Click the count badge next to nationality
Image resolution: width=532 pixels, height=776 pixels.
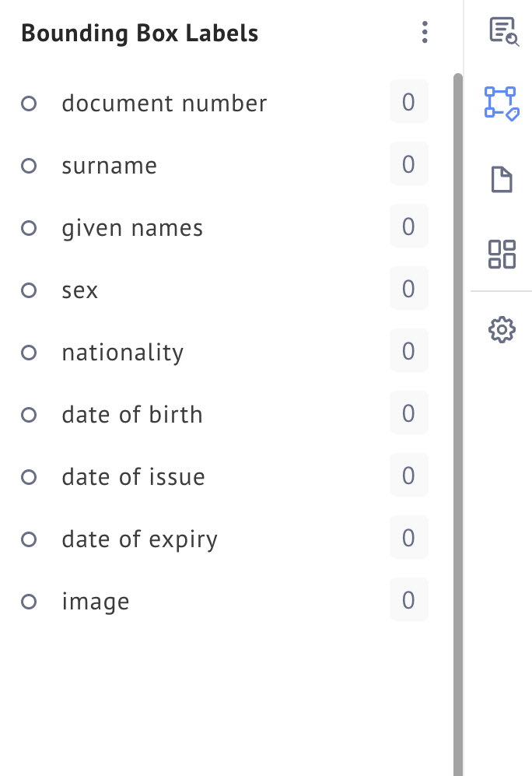408,351
